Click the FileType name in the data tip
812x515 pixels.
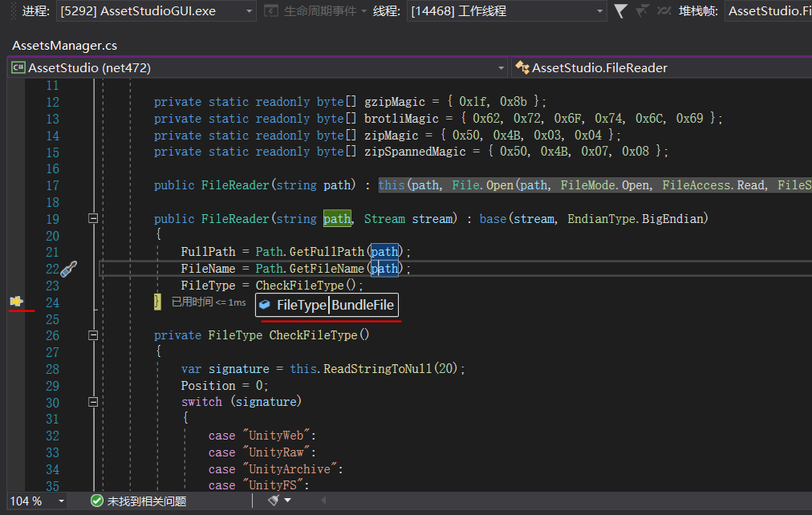click(x=302, y=305)
